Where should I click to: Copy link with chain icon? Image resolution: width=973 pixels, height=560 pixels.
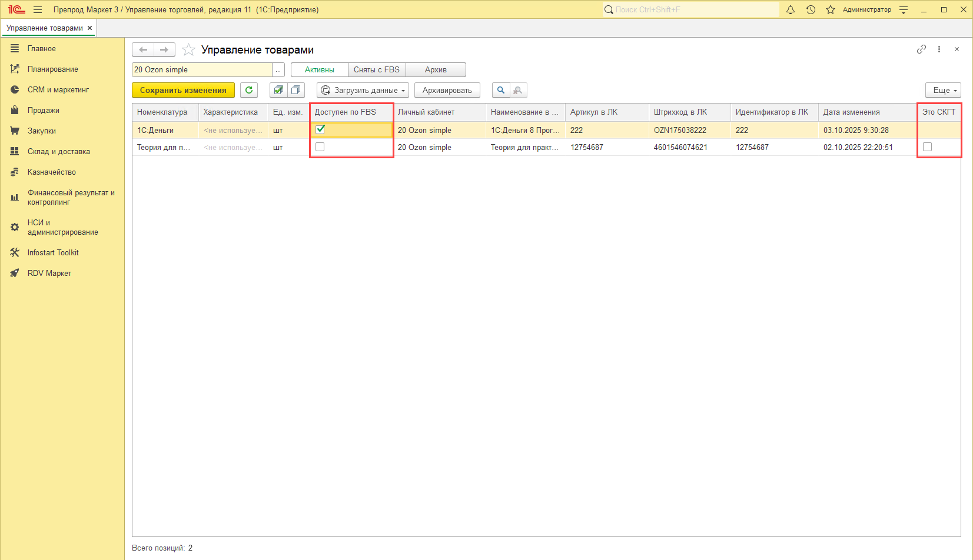[x=921, y=49]
